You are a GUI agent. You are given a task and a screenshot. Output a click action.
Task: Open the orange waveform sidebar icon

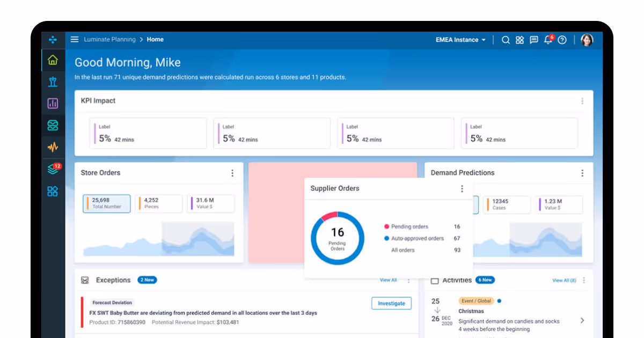click(x=53, y=147)
